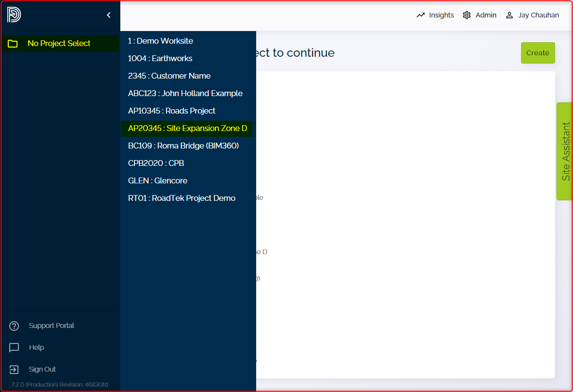Screen dimensions: 573x392
Task: Click the Sign Out exit icon
Action: coord(14,370)
